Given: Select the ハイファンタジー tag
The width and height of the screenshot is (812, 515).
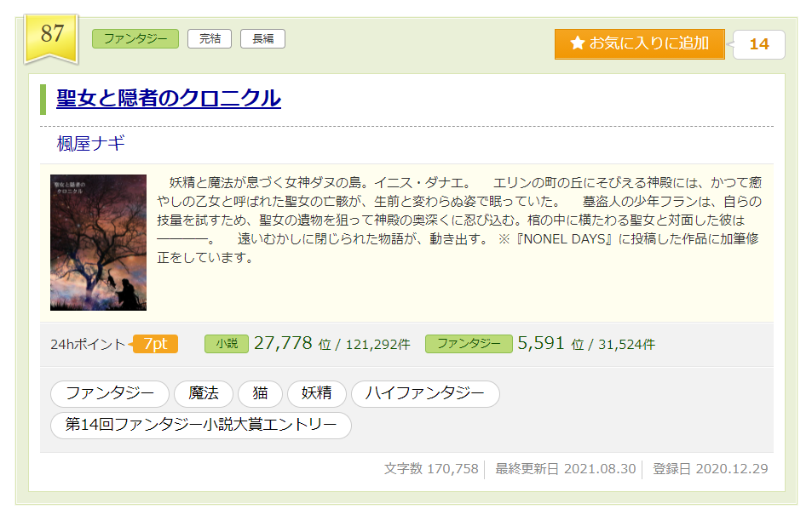Looking at the screenshot, I should pyautogui.click(x=425, y=394).
